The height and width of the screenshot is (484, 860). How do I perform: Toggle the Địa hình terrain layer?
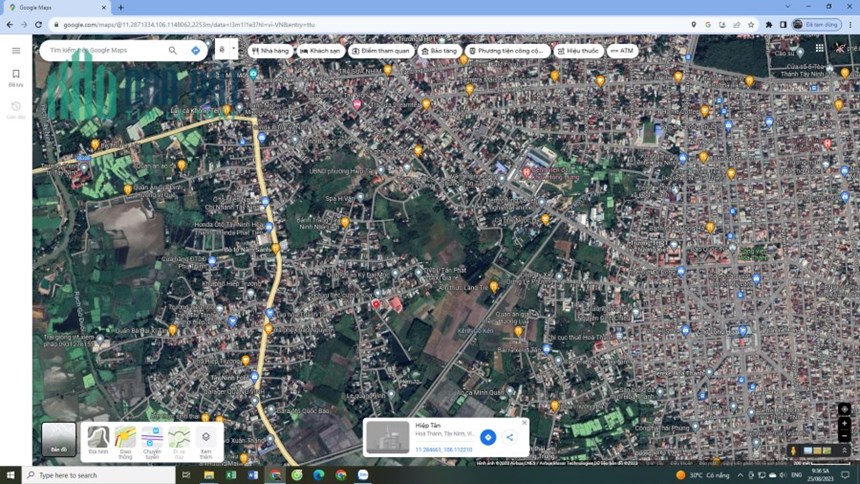98,441
